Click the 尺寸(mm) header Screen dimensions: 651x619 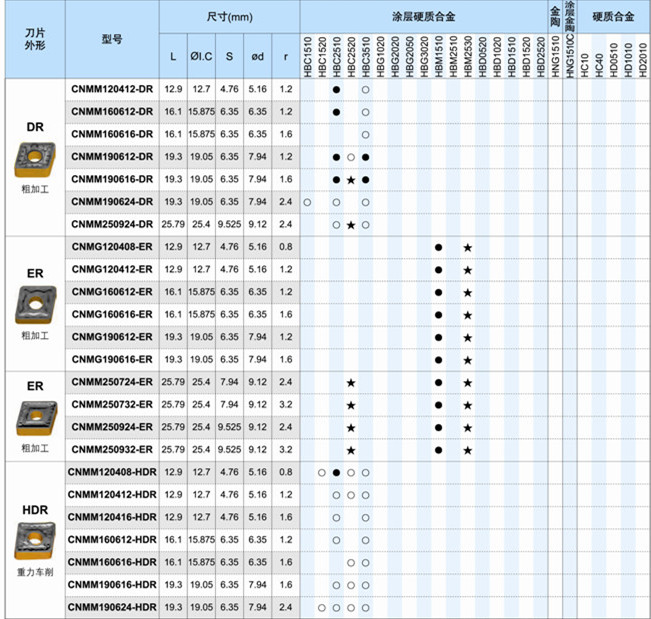tap(229, 18)
